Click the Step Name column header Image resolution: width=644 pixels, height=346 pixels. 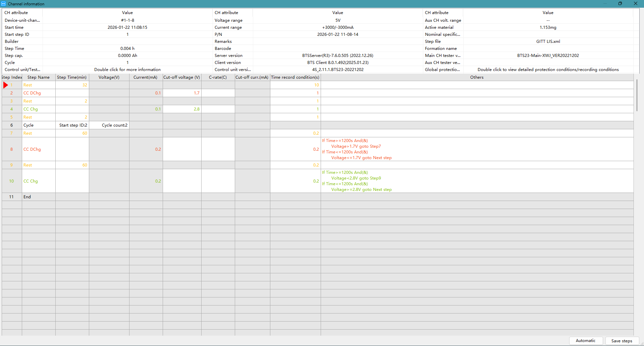(x=39, y=77)
